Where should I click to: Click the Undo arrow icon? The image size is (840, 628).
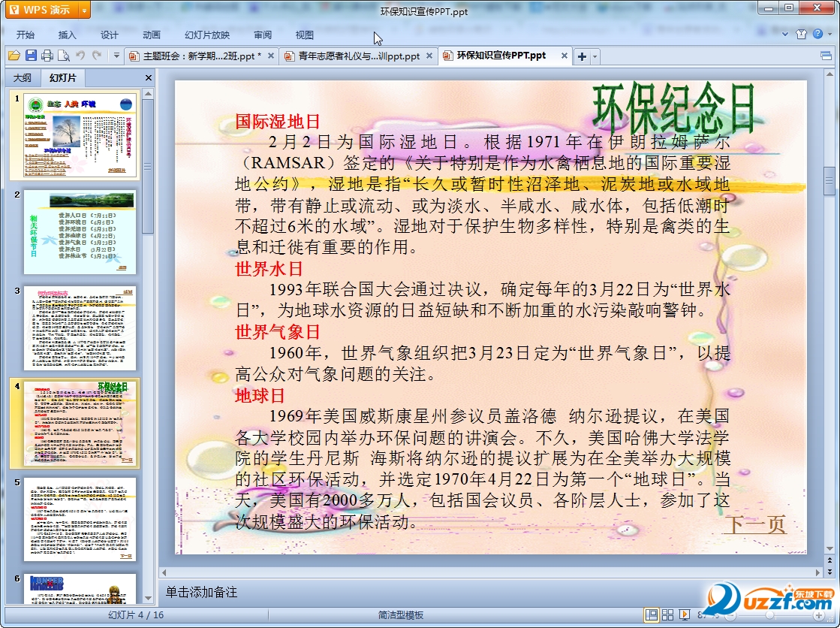pyautogui.click(x=80, y=56)
